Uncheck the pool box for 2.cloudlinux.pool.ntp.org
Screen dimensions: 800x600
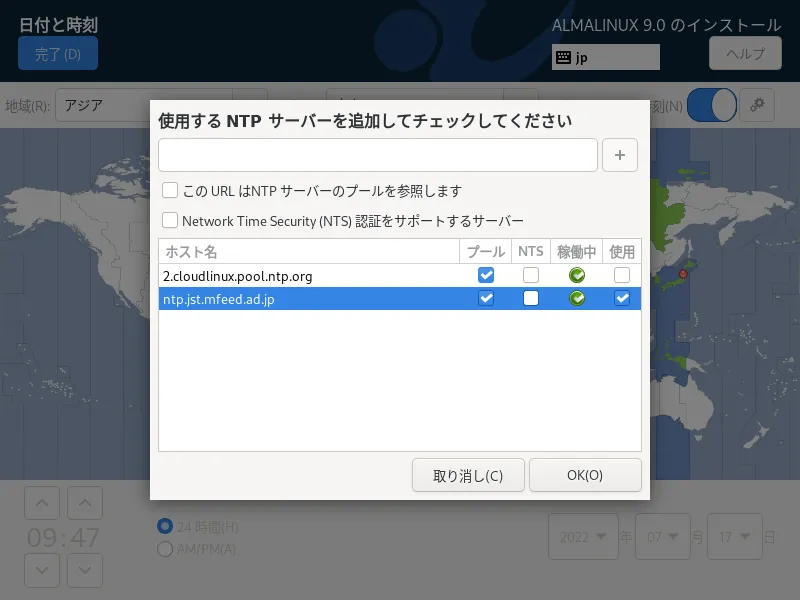486,276
